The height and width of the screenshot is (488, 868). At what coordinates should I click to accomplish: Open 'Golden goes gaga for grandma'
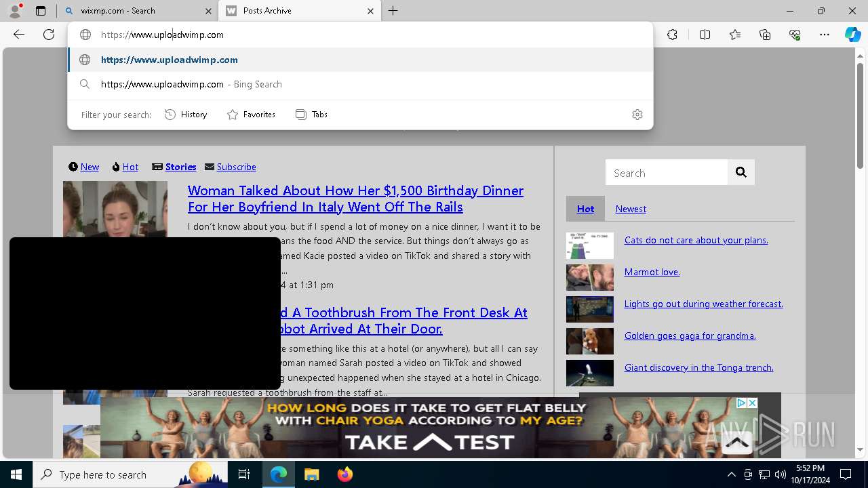(690, 335)
